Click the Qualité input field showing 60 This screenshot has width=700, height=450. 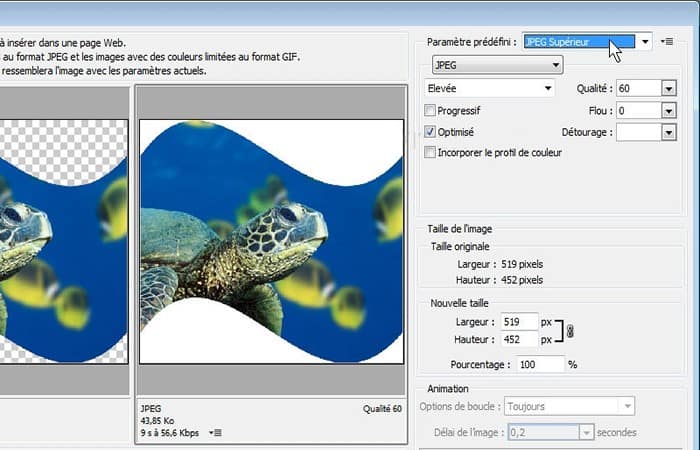click(x=639, y=88)
